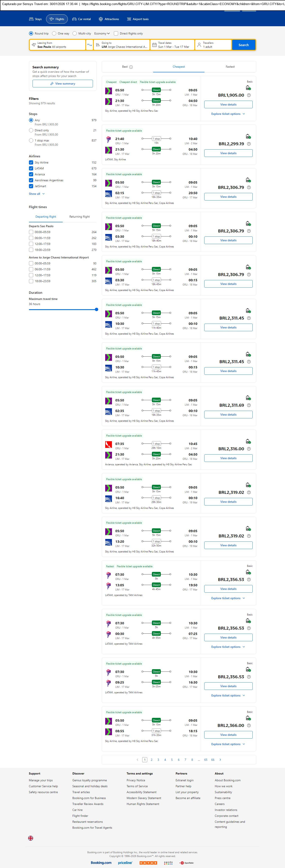Expand the Show all airlines list
The image size is (285, 868).
click(37, 194)
